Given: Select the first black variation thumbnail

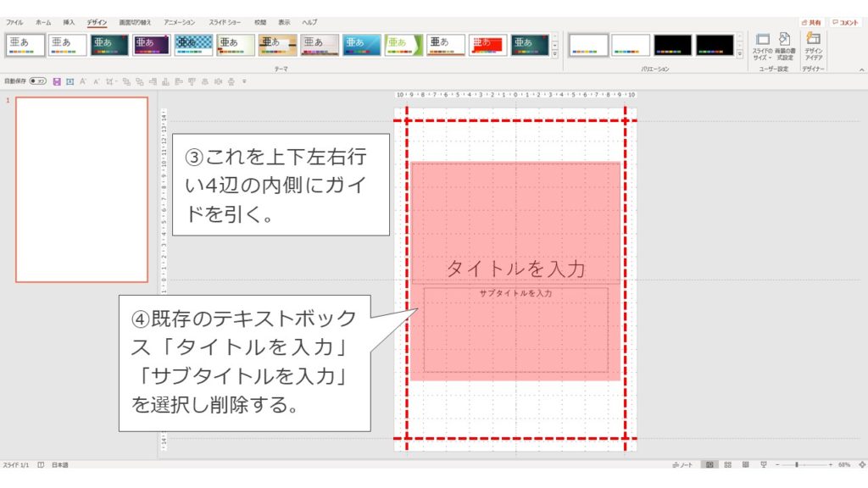Looking at the screenshot, I should pos(672,46).
